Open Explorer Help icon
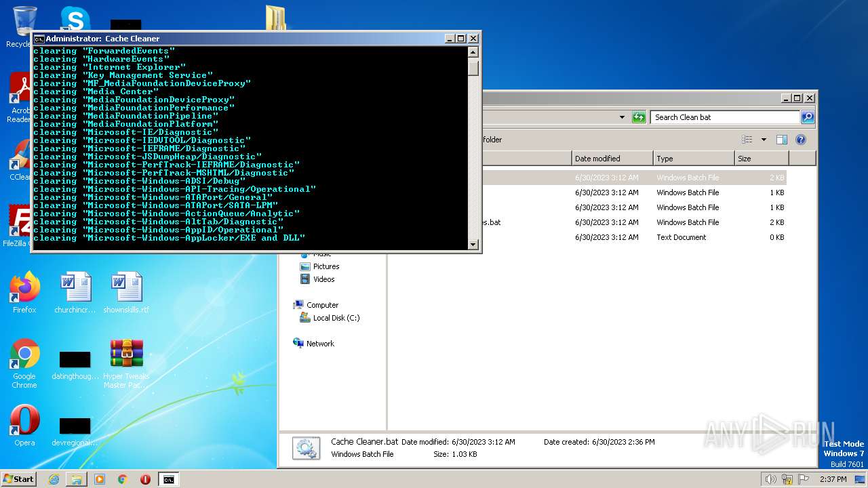Image resolution: width=868 pixels, height=488 pixels. tap(800, 140)
